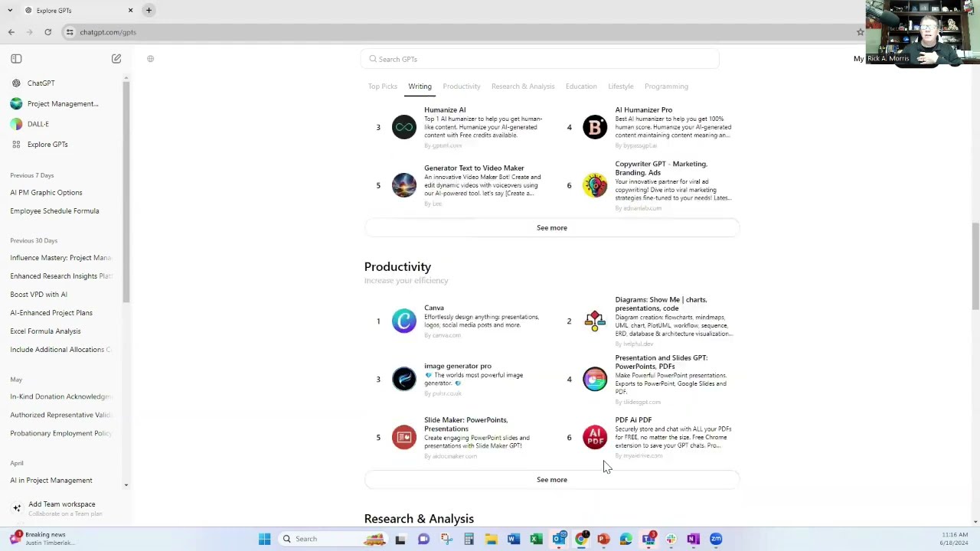Viewport: 980px width, 551px height.
Task: Open the image generator pro logo
Action: pyautogui.click(x=403, y=379)
